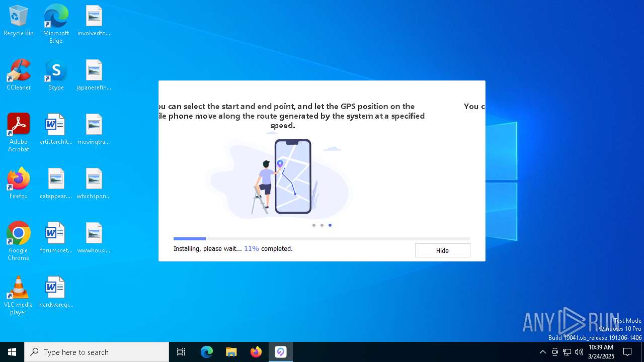Open the CCleaner desktop shortcut
Image resolution: width=644 pixels, height=362 pixels.
click(x=19, y=75)
